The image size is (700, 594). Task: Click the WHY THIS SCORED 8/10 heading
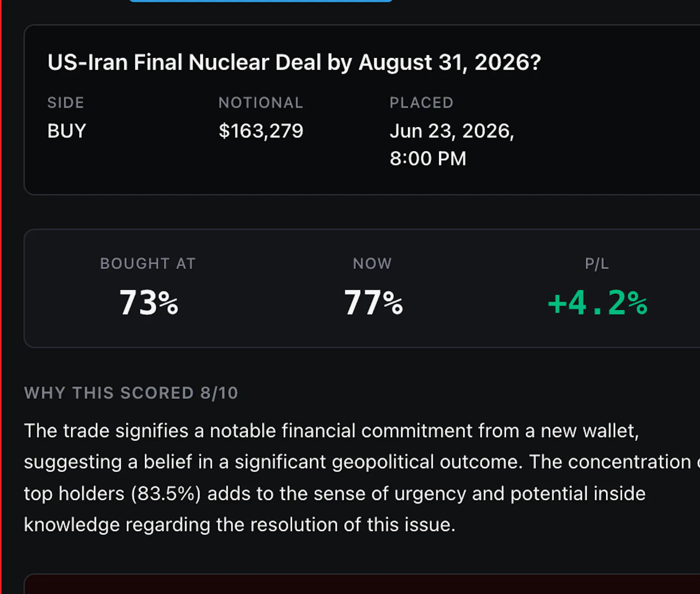point(131,393)
